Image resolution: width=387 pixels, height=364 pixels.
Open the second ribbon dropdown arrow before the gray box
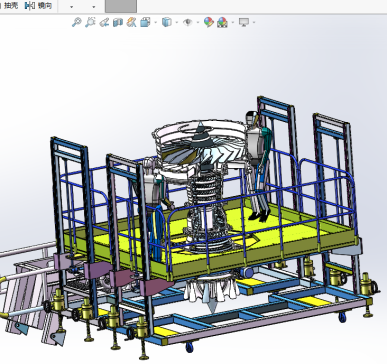tap(94, 7)
